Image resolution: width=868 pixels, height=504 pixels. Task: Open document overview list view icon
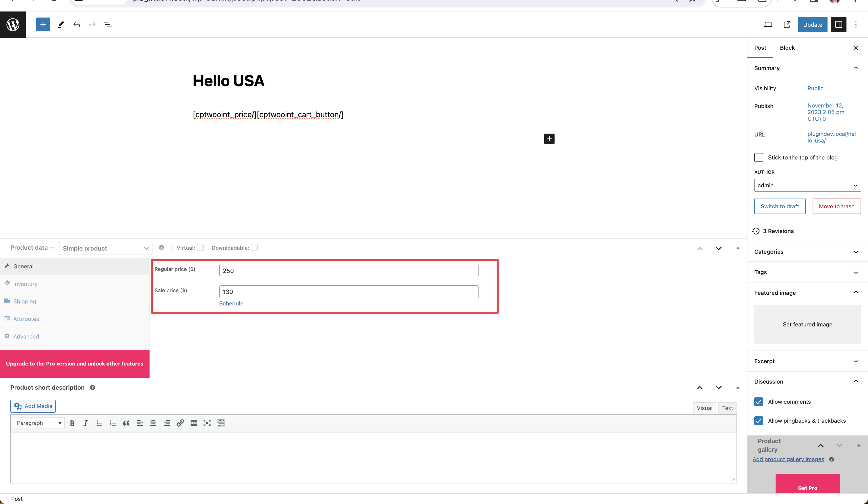click(x=107, y=24)
